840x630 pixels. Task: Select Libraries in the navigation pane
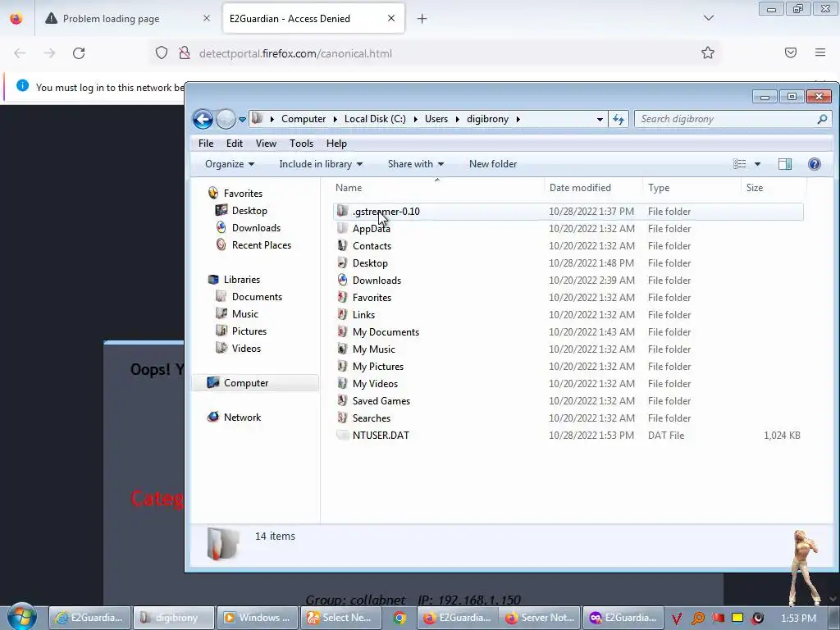click(x=242, y=280)
